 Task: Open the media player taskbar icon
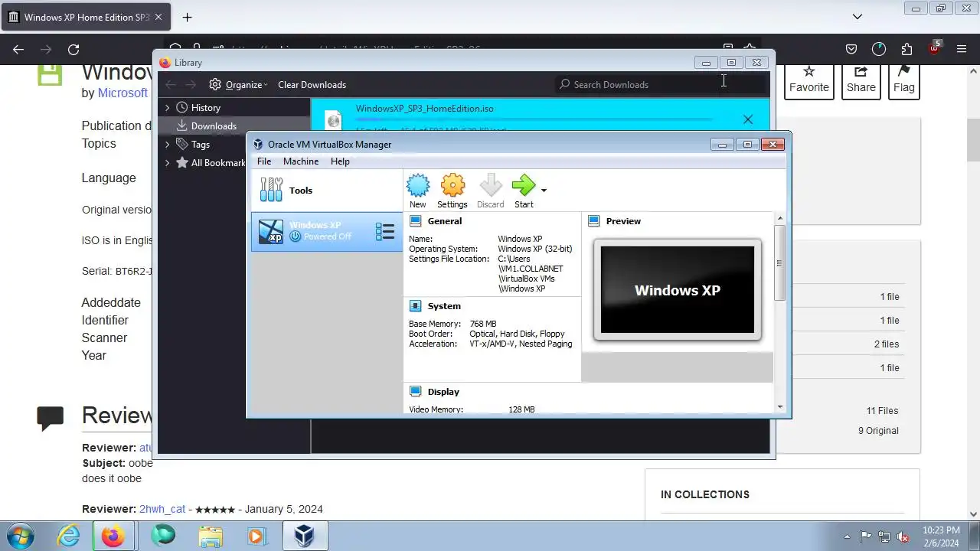[x=257, y=536]
